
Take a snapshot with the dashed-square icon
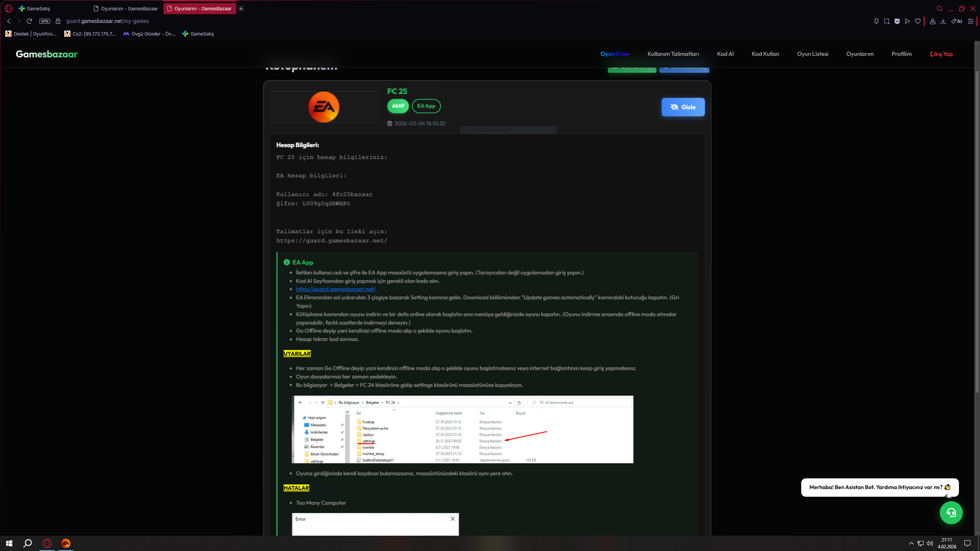(887, 21)
